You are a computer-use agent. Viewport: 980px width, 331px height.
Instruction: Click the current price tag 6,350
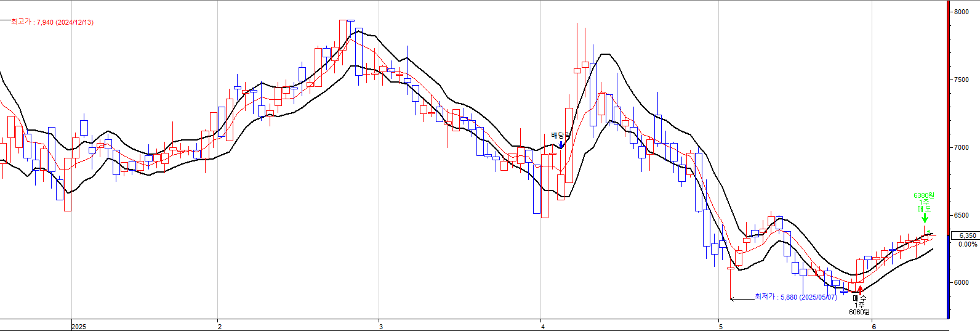[x=967, y=235]
